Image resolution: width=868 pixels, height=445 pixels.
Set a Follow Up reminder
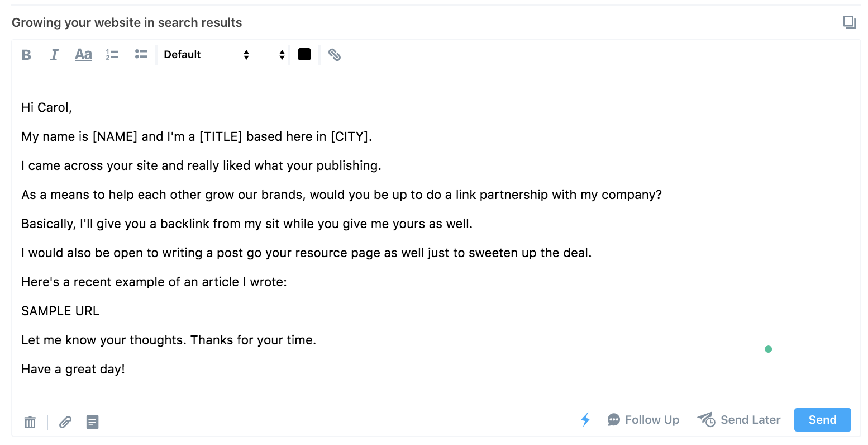tap(643, 420)
